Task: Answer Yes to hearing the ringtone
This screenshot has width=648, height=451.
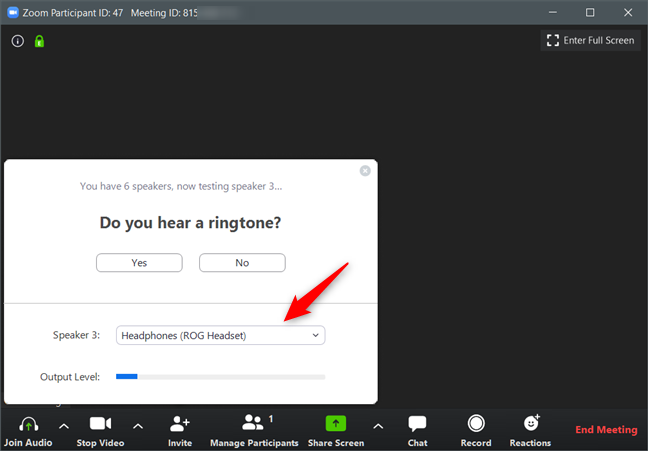Action: 139,263
